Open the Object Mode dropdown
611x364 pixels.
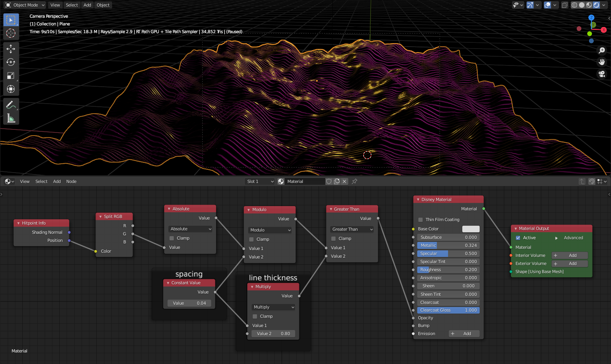(25, 5)
